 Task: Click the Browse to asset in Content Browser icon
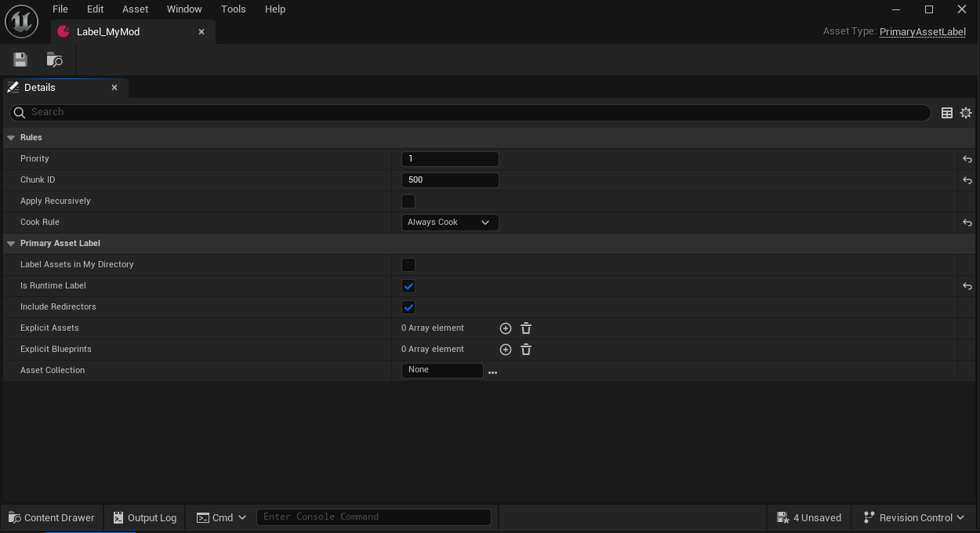[x=54, y=60]
